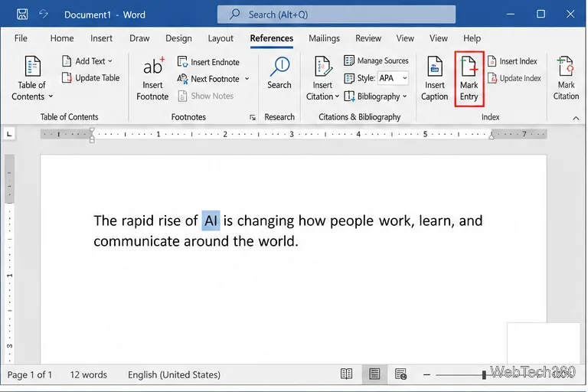588x392 pixels.
Task: Select the References tab
Action: click(272, 38)
